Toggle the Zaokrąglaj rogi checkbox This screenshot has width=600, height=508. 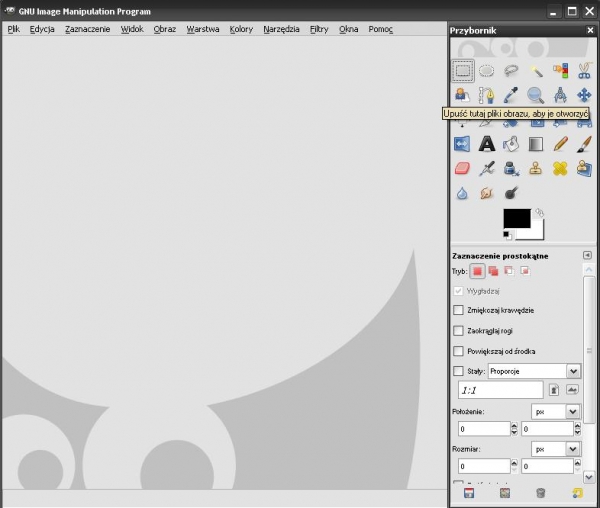pos(459,330)
